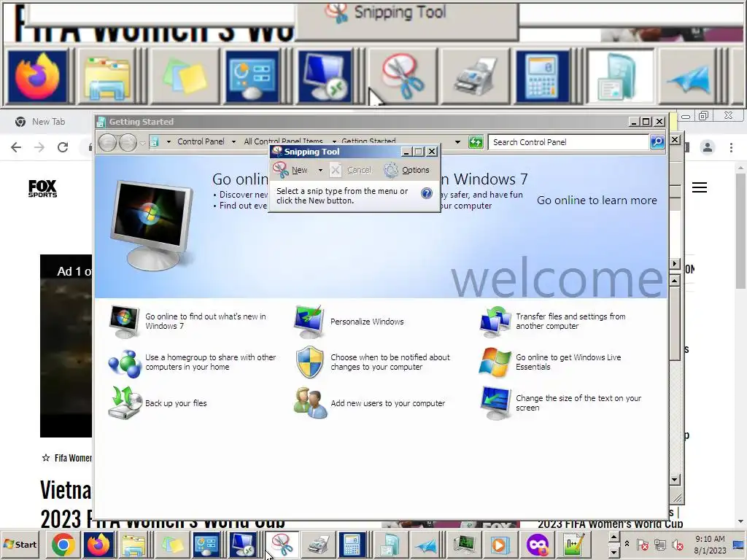Click the Getting Started taskbar button
The image size is (747, 560).
tap(390, 544)
